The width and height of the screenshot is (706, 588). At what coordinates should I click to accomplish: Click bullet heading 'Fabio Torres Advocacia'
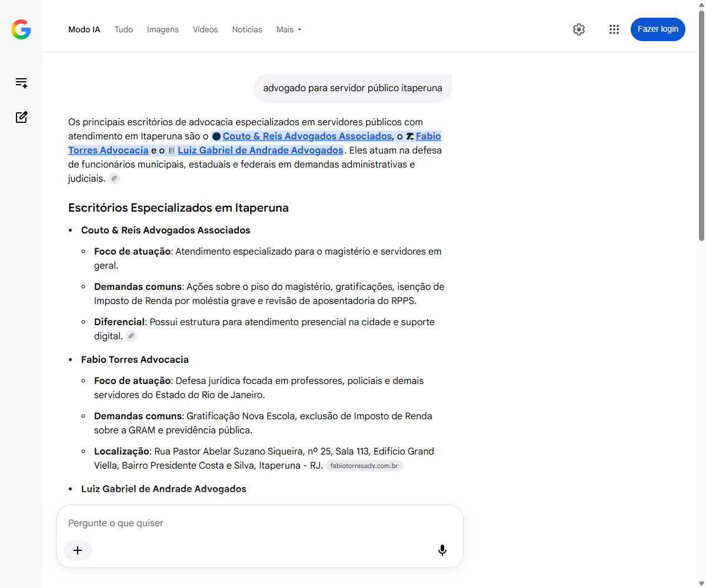(x=135, y=360)
